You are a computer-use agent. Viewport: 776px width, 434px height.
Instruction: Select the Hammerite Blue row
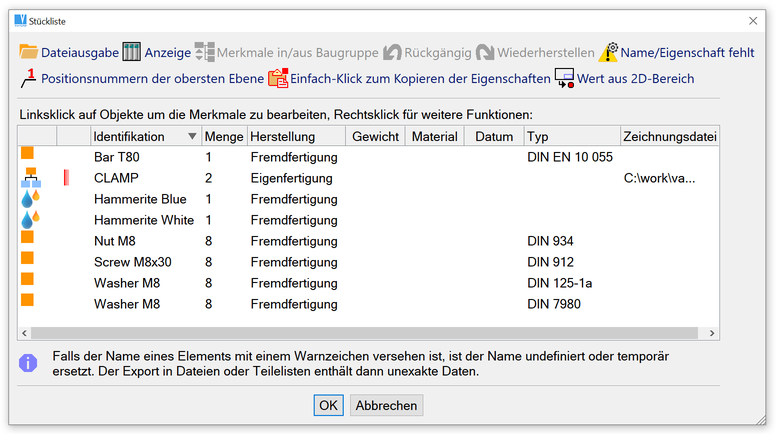click(140, 199)
